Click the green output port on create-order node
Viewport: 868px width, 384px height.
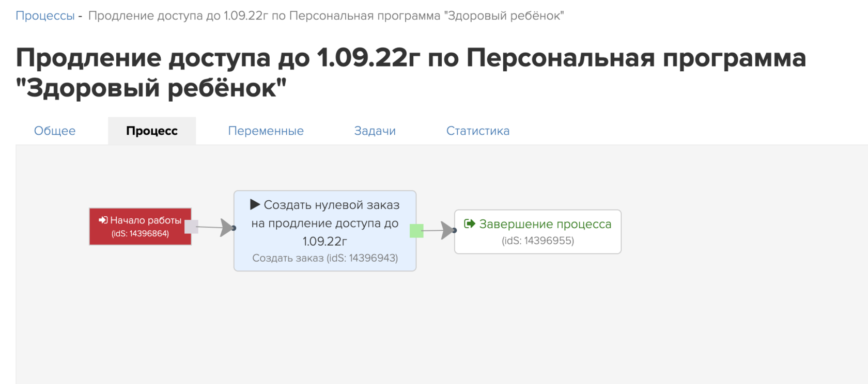point(416,231)
